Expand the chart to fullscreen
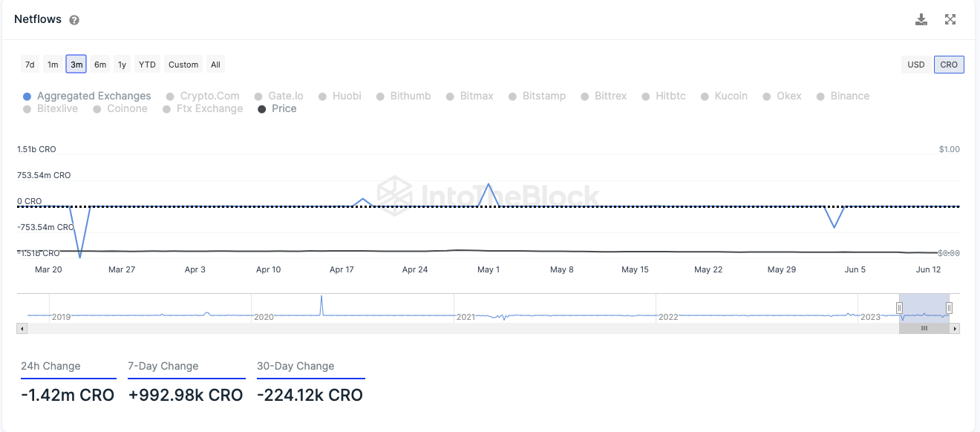The height and width of the screenshot is (432, 980). 950,19
